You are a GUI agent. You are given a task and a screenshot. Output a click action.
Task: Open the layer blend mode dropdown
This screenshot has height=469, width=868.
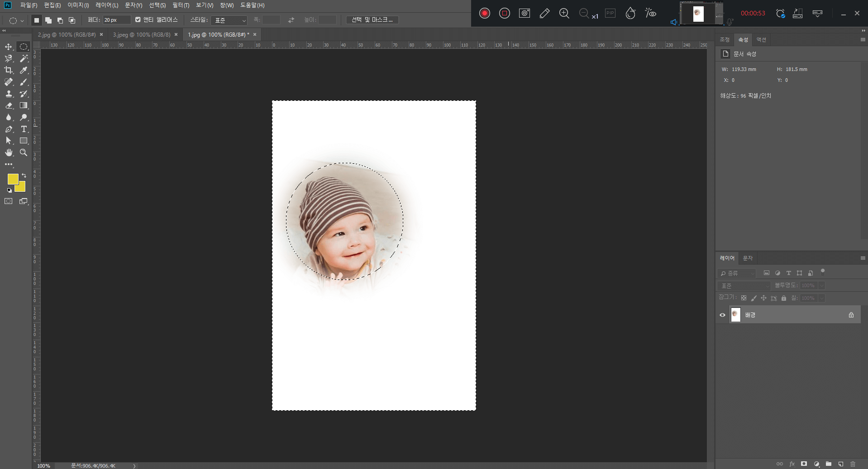(x=744, y=286)
